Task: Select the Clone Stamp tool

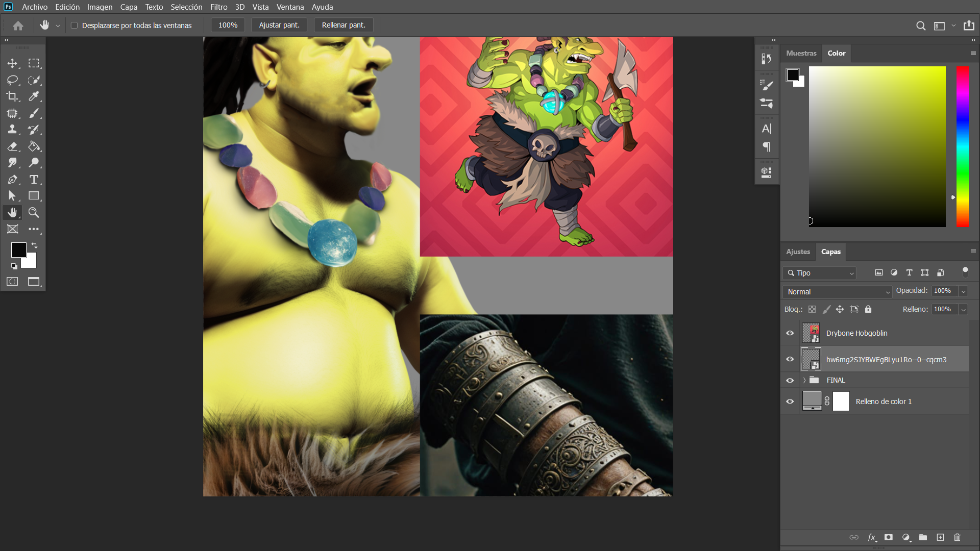Action: tap(12, 130)
